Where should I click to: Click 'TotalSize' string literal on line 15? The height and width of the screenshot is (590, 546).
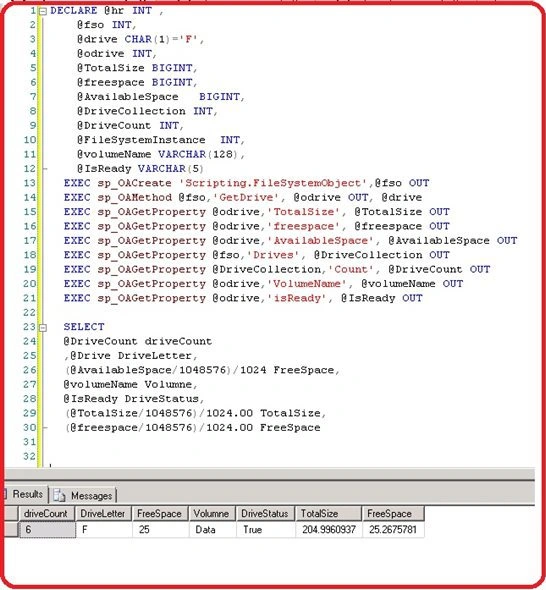pos(304,212)
